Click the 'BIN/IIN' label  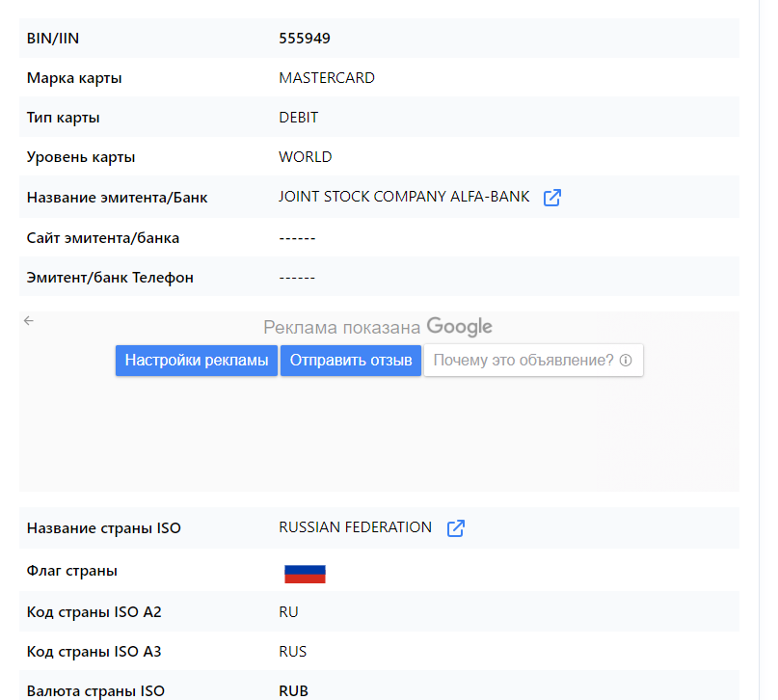coord(53,39)
